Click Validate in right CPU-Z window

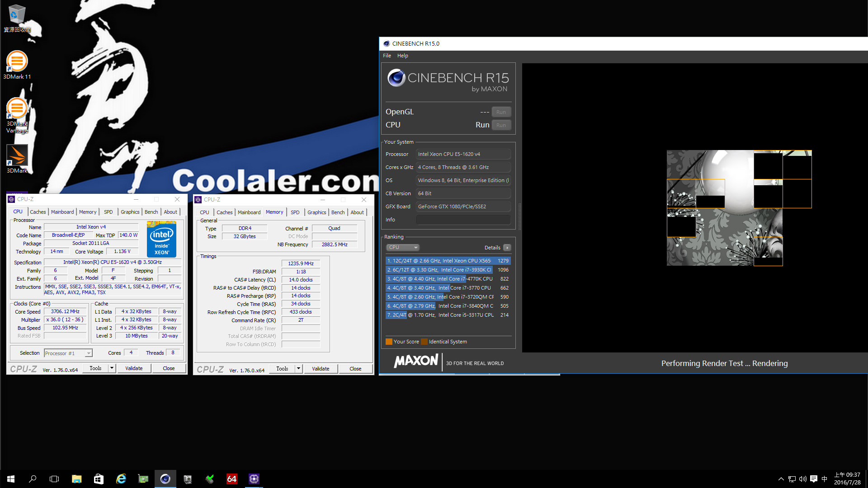point(321,369)
